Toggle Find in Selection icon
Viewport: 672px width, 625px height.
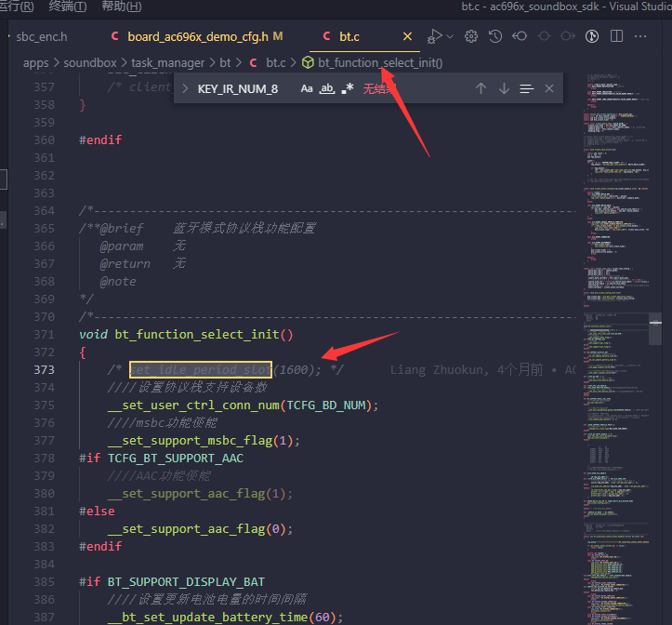click(527, 88)
